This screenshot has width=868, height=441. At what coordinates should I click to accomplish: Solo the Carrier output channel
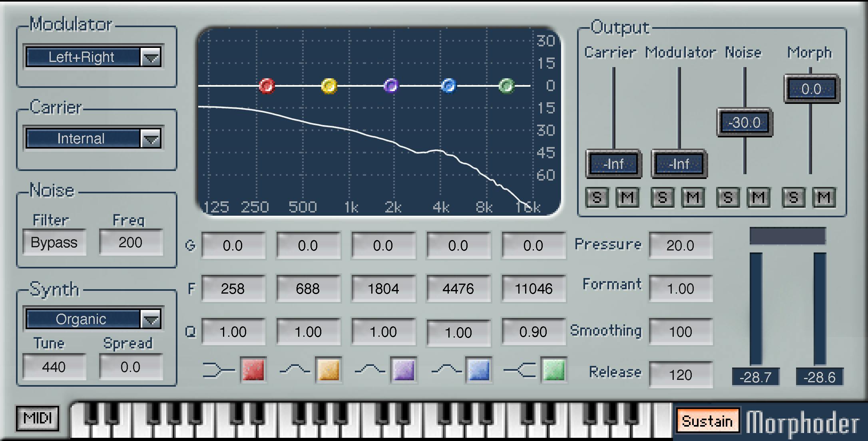point(596,197)
